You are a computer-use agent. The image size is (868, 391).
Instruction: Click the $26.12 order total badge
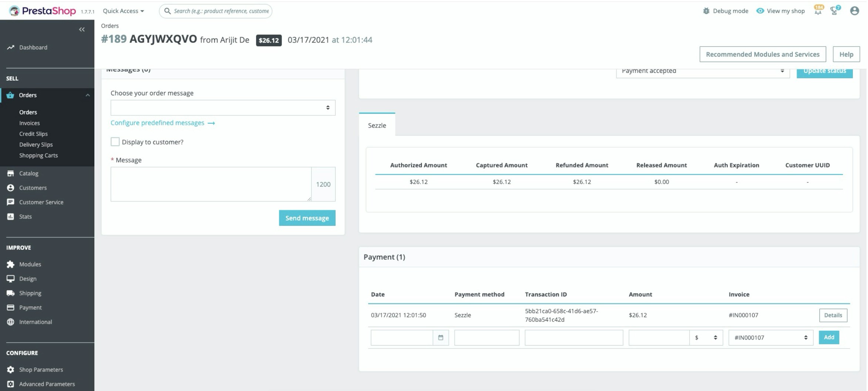pyautogui.click(x=269, y=40)
